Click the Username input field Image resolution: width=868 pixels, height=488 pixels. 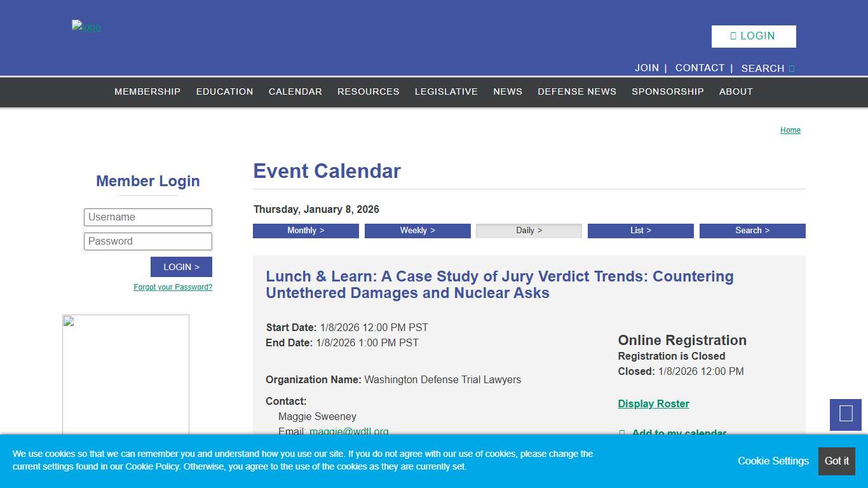147,217
